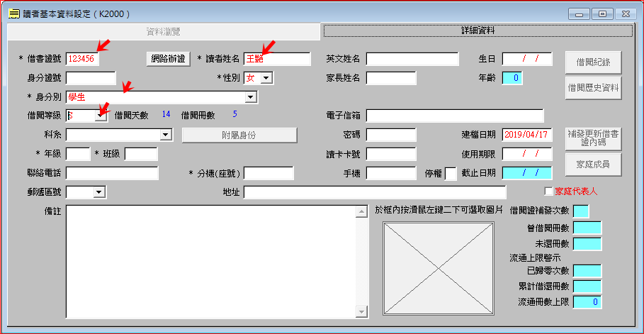Click the 身分證號 input field
Screen dimensions: 644x334
tap(91, 78)
